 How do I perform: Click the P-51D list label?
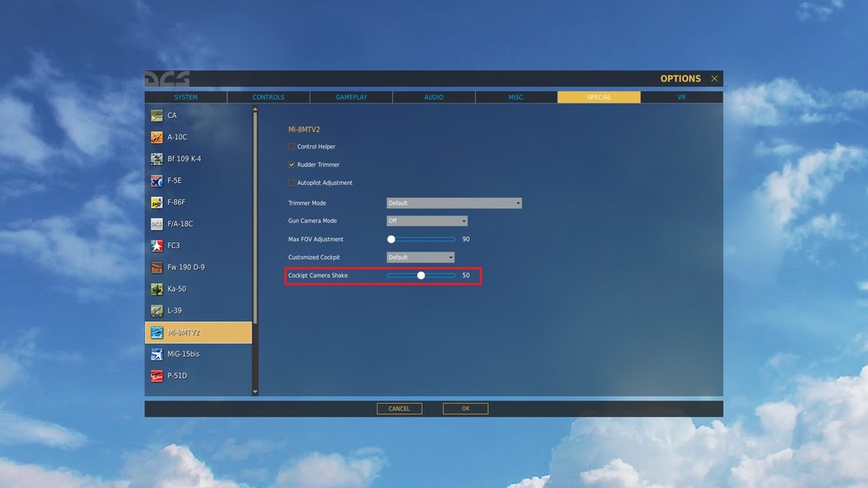click(x=177, y=376)
